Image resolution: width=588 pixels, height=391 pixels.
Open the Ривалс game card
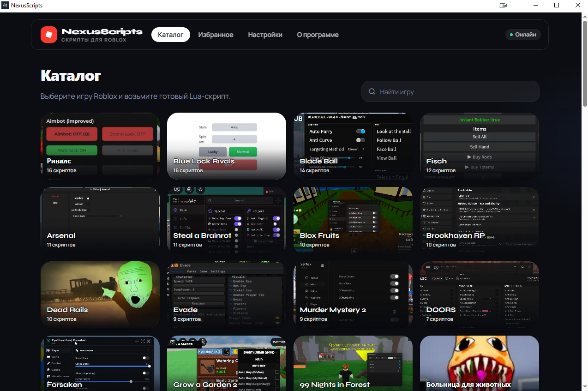point(100,146)
